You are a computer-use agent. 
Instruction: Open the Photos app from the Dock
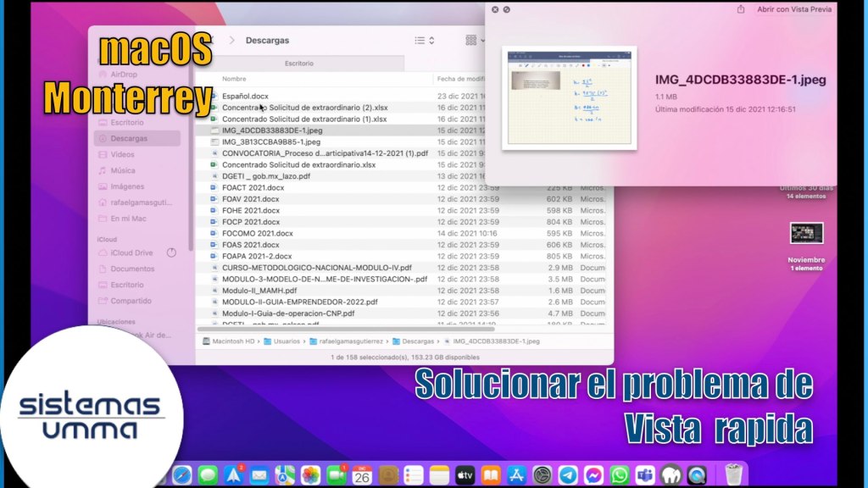(x=311, y=474)
